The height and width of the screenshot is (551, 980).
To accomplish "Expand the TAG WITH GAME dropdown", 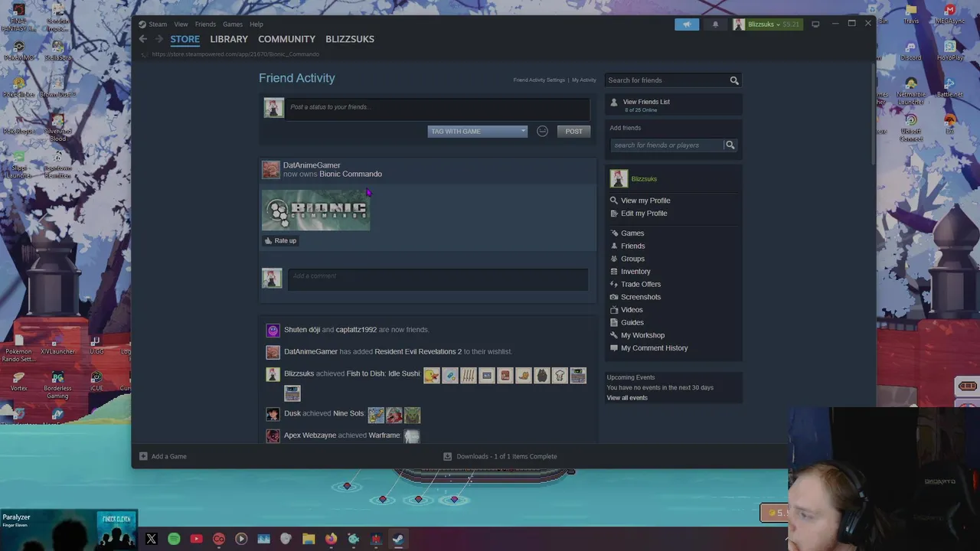I will click(x=478, y=132).
